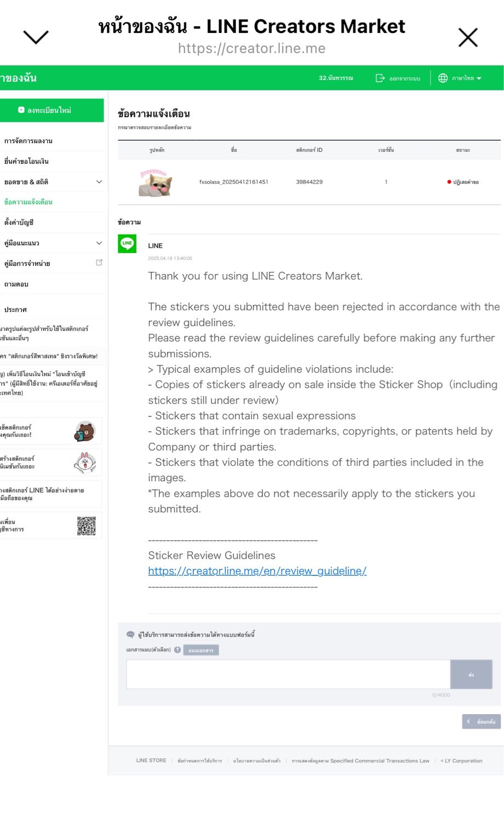This screenshot has width=504, height=822.
Task: Click sticker ID 39844229
Action: [310, 182]
